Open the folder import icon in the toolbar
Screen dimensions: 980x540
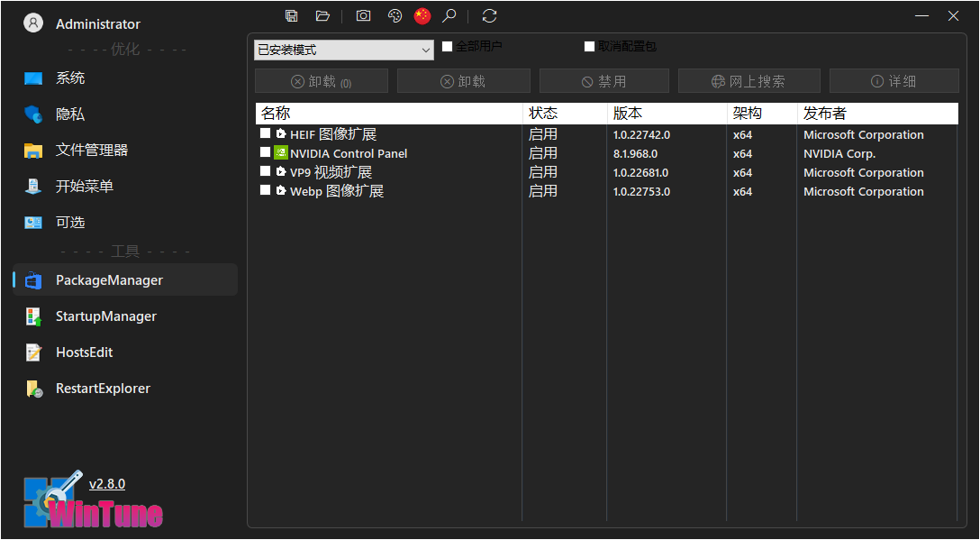click(322, 15)
